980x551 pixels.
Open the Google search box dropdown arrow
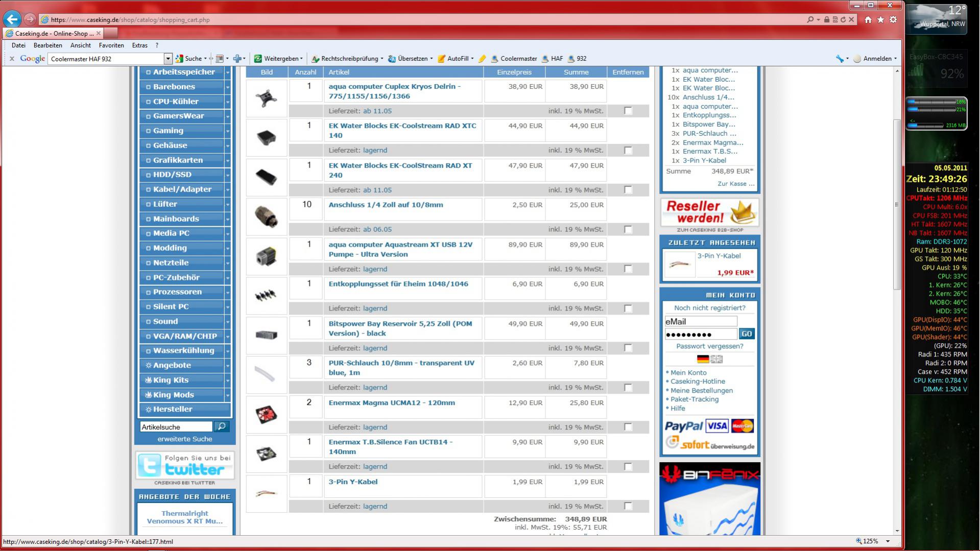tap(168, 59)
